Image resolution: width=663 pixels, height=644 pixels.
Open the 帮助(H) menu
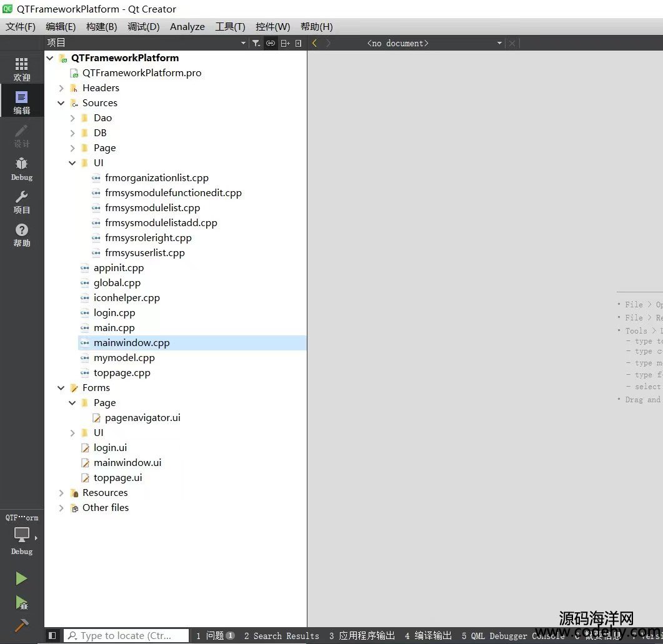pos(316,27)
